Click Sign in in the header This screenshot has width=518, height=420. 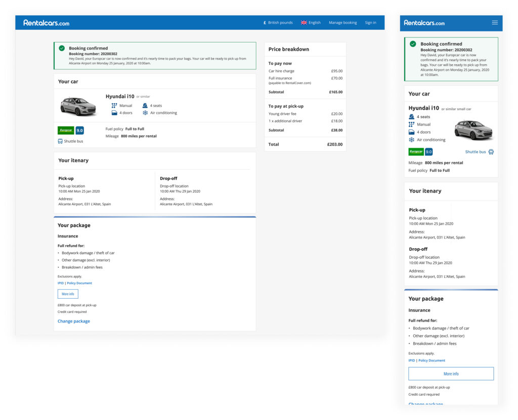coord(370,23)
